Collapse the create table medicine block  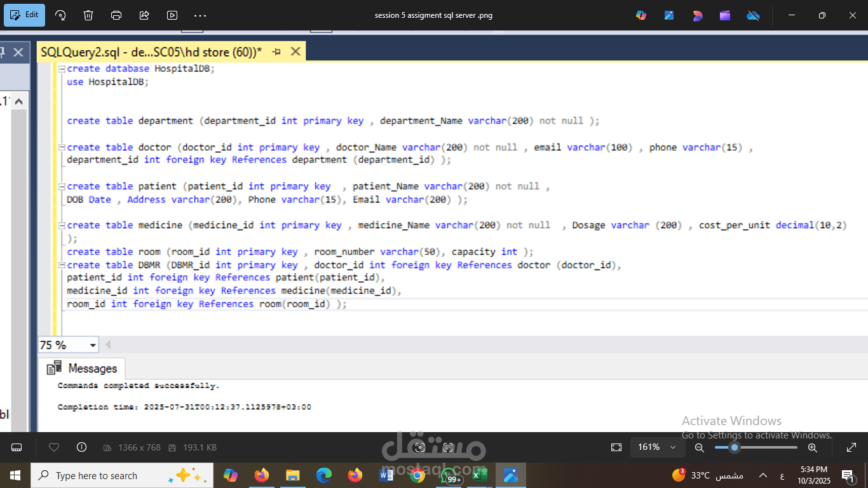click(x=62, y=226)
